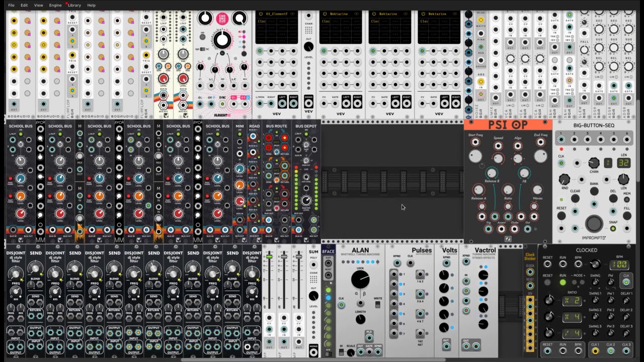Click the PSI OP Trig input jack
This screenshot has height=362, width=644.
(489, 229)
